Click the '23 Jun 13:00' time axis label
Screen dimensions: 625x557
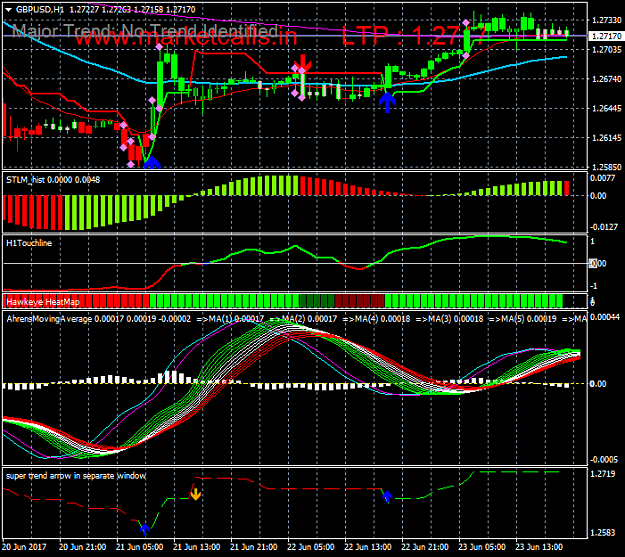(x=539, y=547)
